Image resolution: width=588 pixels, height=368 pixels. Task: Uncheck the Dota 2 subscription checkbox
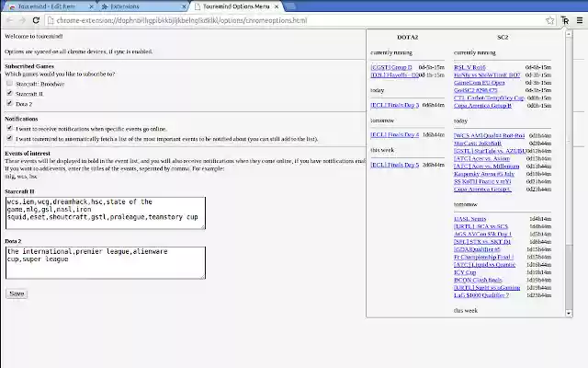(x=9, y=103)
